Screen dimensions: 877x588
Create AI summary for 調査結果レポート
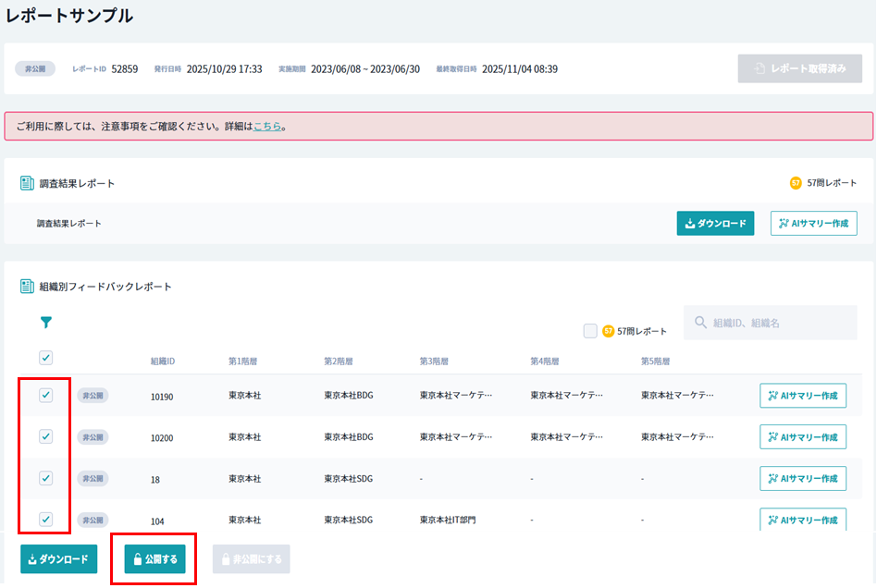pos(814,223)
